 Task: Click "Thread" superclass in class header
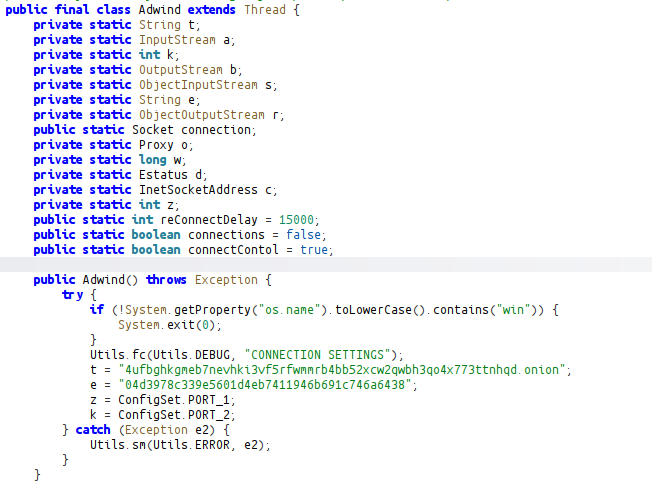coord(265,10)
